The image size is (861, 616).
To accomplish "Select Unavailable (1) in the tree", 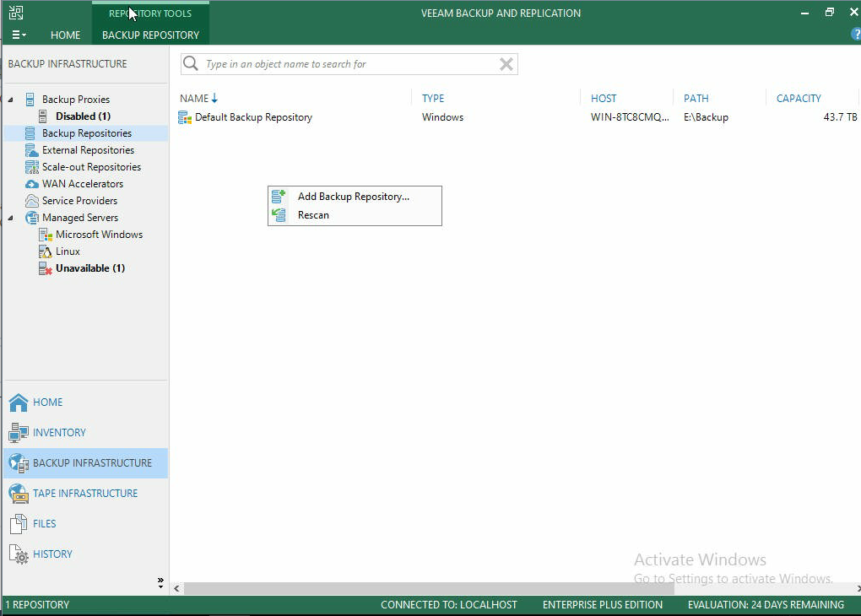I will (x=90, y=268).
